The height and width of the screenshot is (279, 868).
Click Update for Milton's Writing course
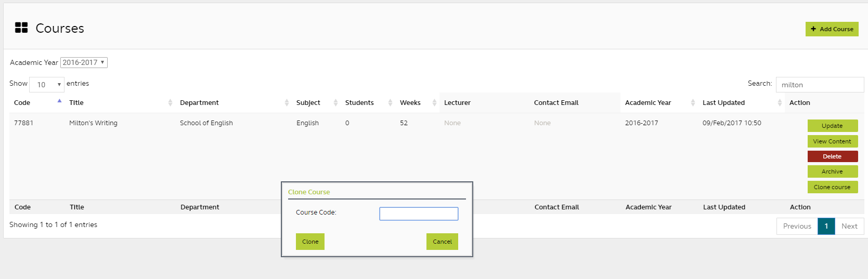[x=832, y=126]
